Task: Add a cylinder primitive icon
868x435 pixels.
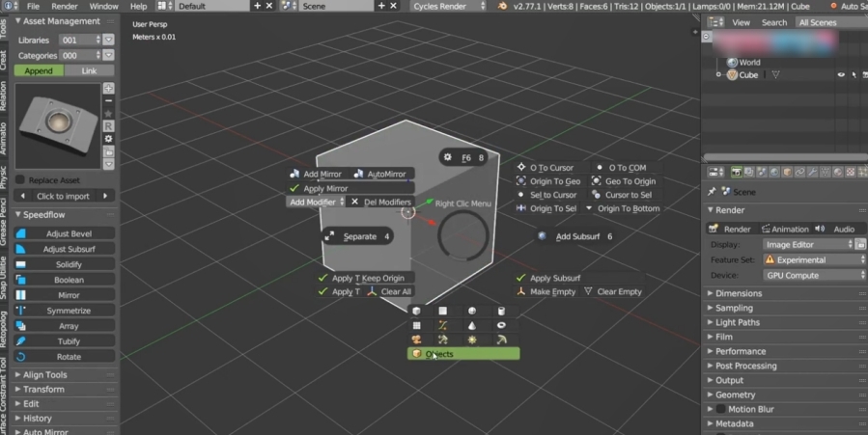Action: 501,311
